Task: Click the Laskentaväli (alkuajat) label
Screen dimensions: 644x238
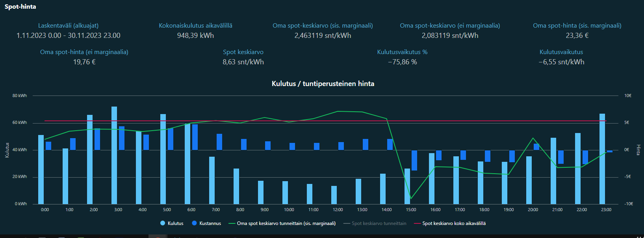Action: pos(68,26)
